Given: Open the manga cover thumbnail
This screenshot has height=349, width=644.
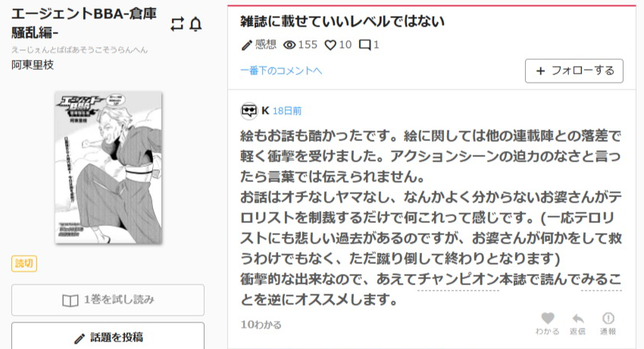Looking at the screenshot, I should click(x=108, y=168).
